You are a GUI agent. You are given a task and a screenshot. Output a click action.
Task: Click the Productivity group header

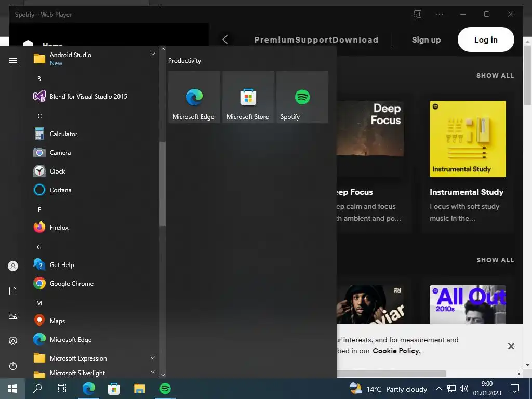(184, 61)
